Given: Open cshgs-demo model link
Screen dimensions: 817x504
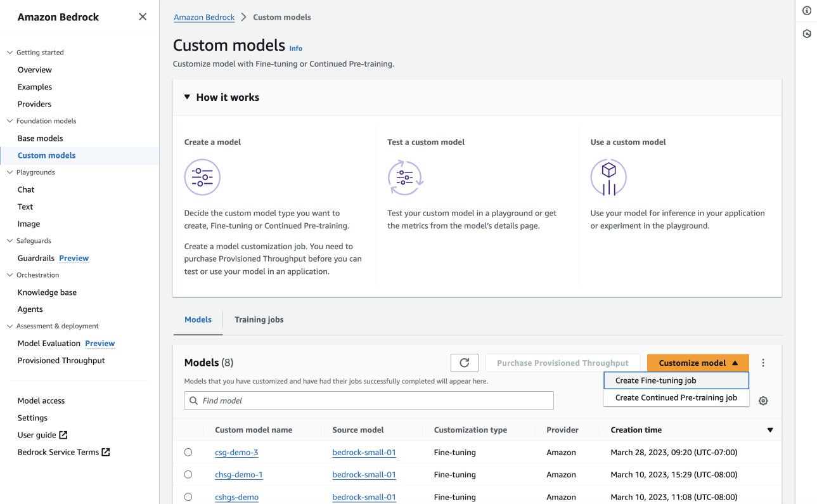Looking at the screenshot, I should [237, 497].
